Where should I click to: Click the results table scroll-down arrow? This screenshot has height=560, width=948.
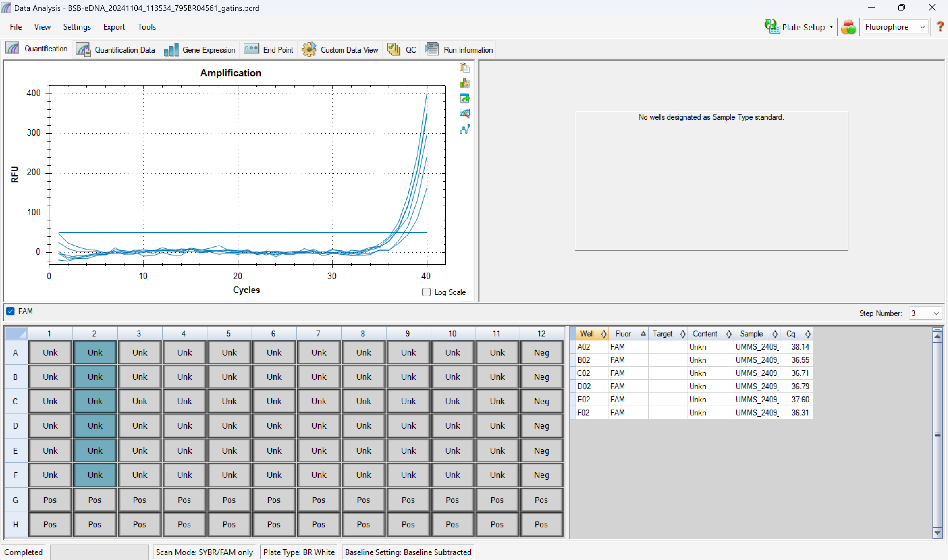pos(937,533)
